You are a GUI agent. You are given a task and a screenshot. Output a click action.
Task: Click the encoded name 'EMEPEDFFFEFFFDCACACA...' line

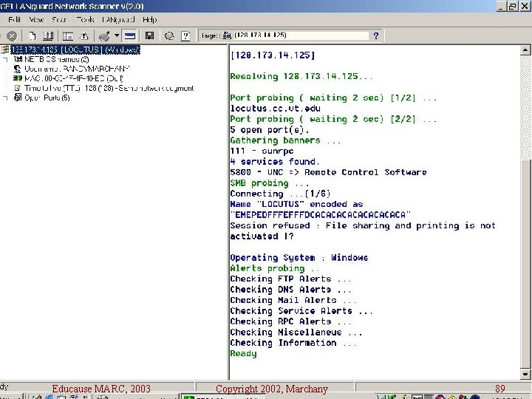click(320, 215)
